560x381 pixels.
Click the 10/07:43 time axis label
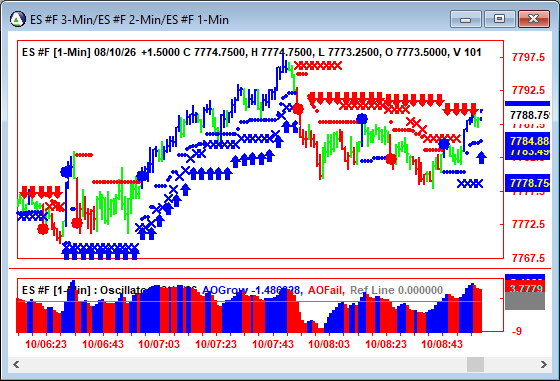[273, 344]
